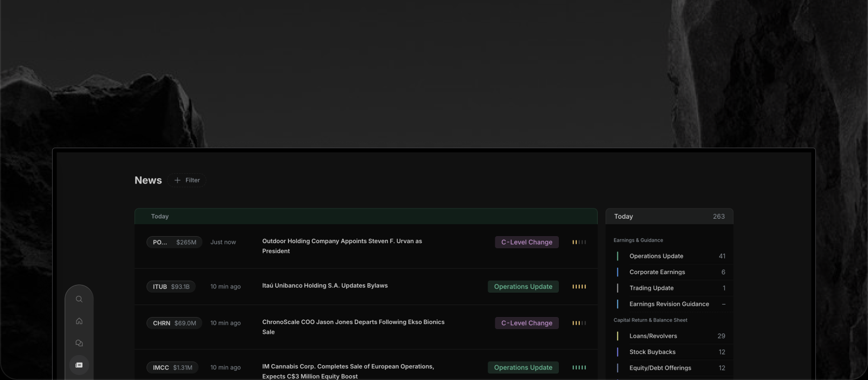Click the plus Filter button
The image size is (868, 380).
click(x=187, y=180)
